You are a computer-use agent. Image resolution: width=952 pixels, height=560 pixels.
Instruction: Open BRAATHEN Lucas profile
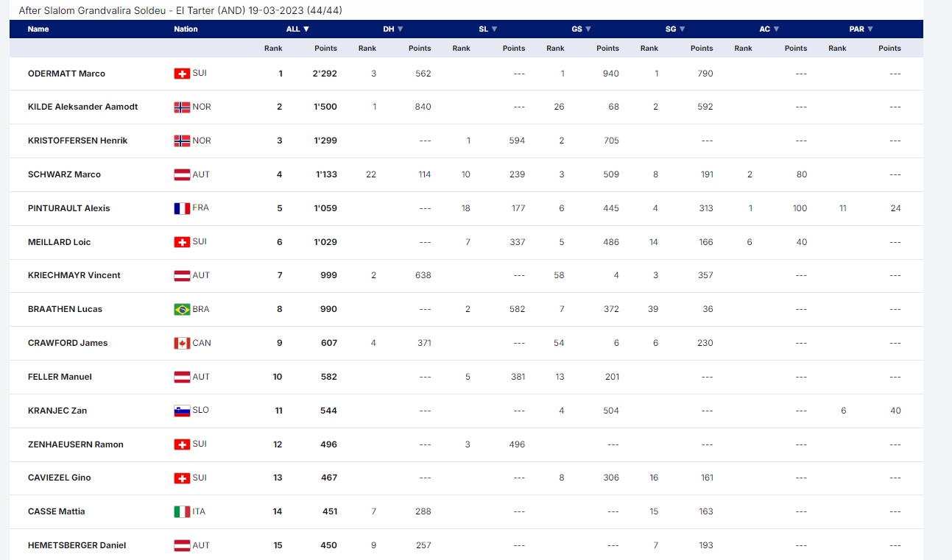[x=65, y=309]
